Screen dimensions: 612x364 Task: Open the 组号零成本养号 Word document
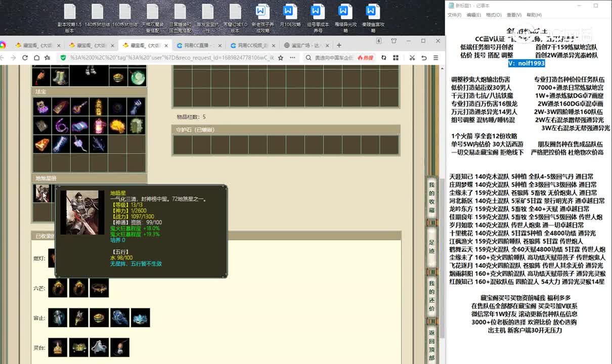pos(318,18)
